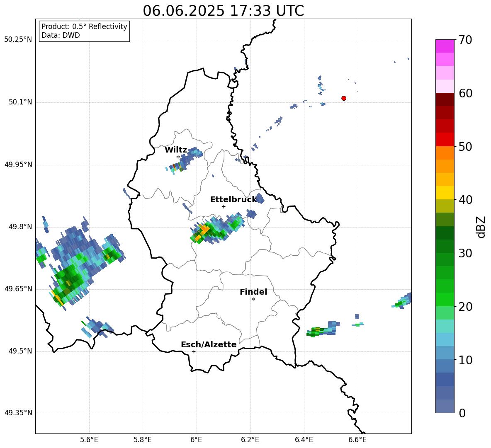This screenshot has height=448, width=491.
Task: Click the red dot radar site marker
Action: [x=343, y=98]
